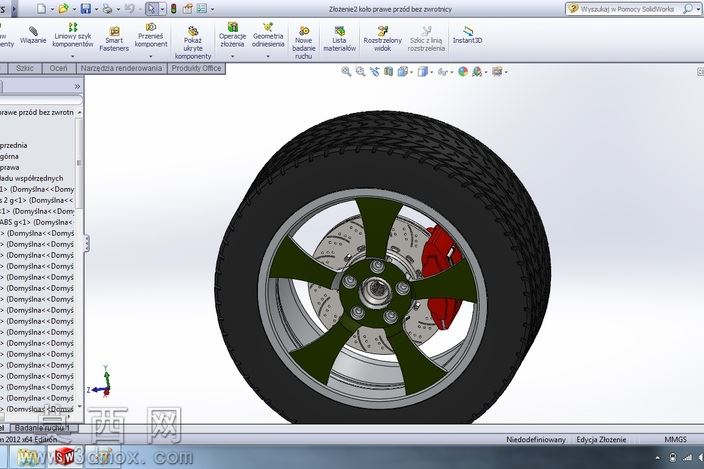Expand the Display Style dropdown arrow
This screenshot has width=704, height=469.
[431, 72]
